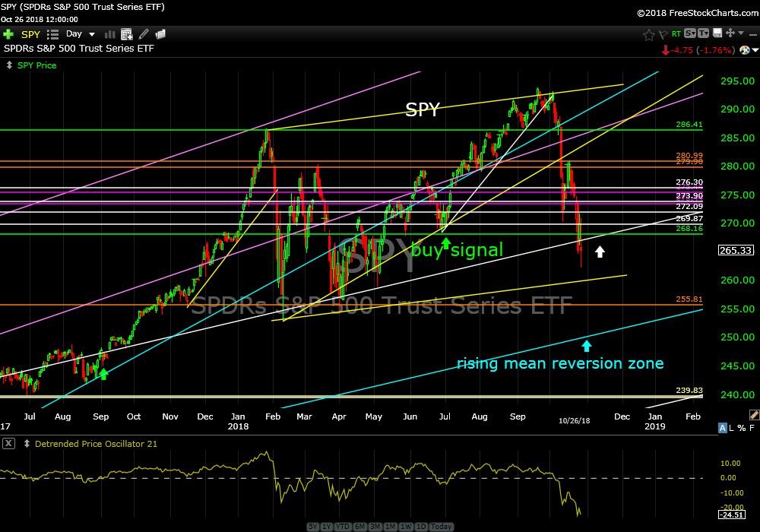Select the 5Y time range tab
Viewport: 760px width, 532px height.
pyautogui.click(x=313, y=527)
